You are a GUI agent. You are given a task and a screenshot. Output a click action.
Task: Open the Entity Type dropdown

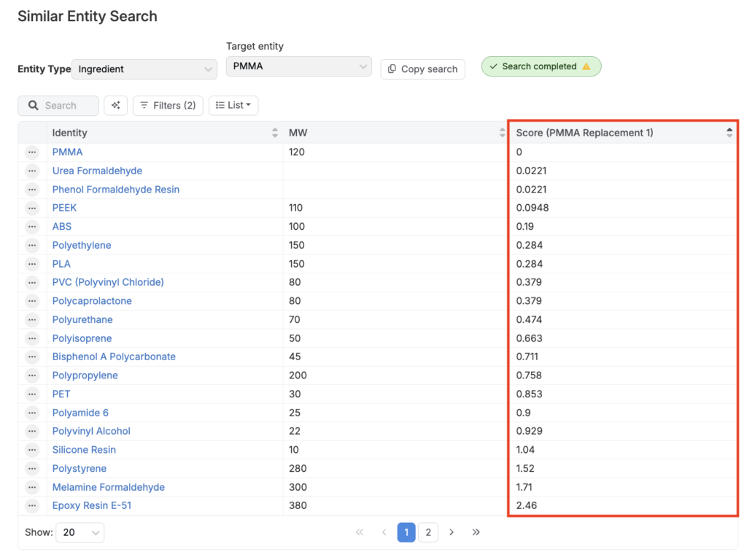click(x=144, y=69)
